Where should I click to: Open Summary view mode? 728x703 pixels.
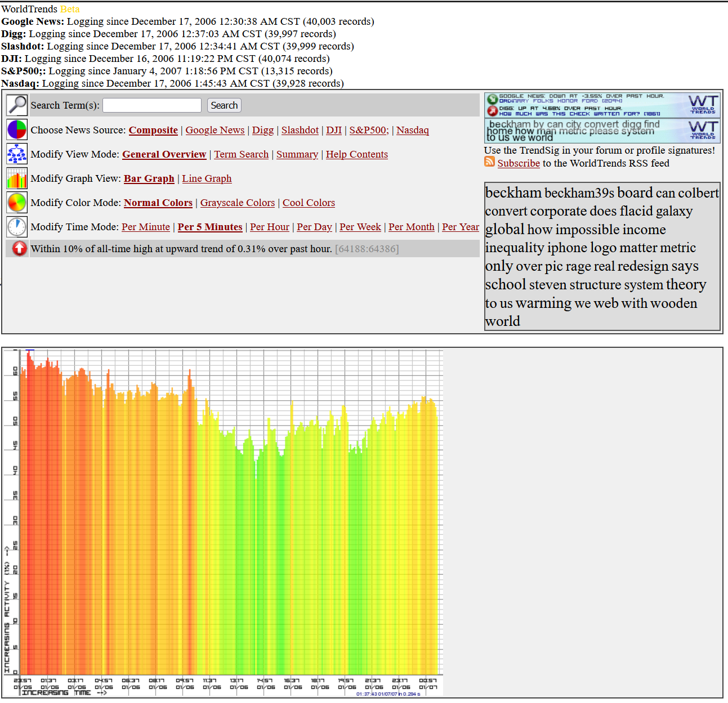[297, 154]
